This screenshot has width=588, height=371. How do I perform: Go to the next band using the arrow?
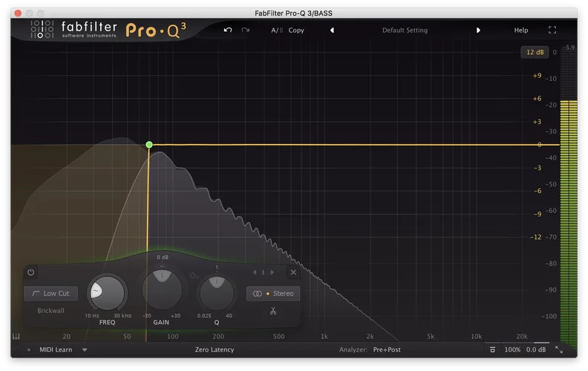coord(272,272)
